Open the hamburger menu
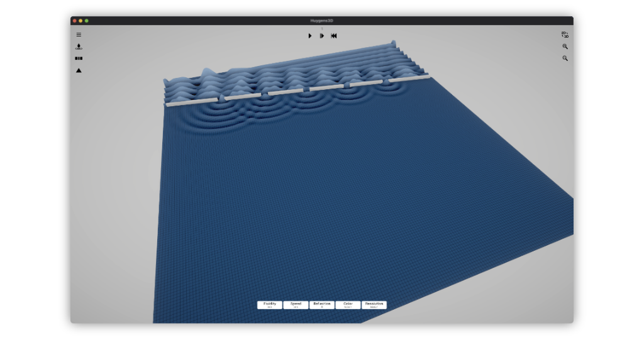This screenshot has height=340, width=644. click(x=79, y=35)
